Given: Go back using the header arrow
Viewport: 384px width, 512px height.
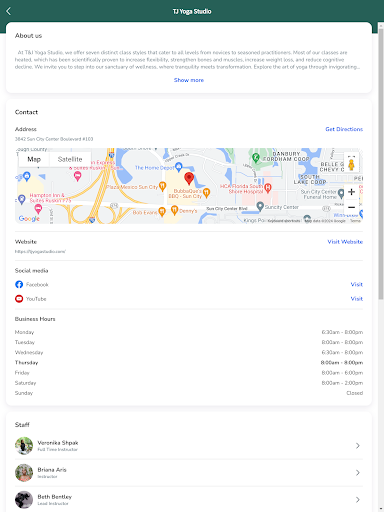Looking at the screenshot, I should (9, 11).
